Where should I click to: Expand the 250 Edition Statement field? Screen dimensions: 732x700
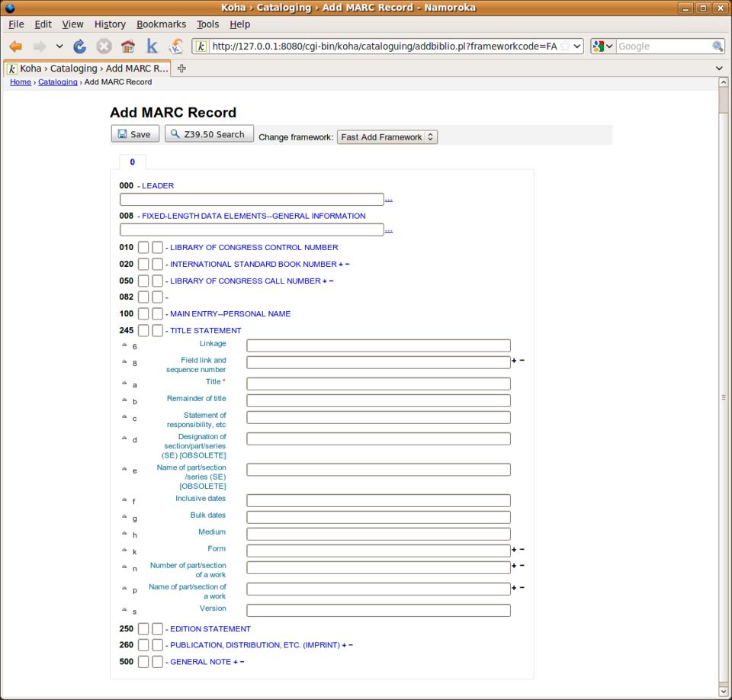click(x=210, y=629)
